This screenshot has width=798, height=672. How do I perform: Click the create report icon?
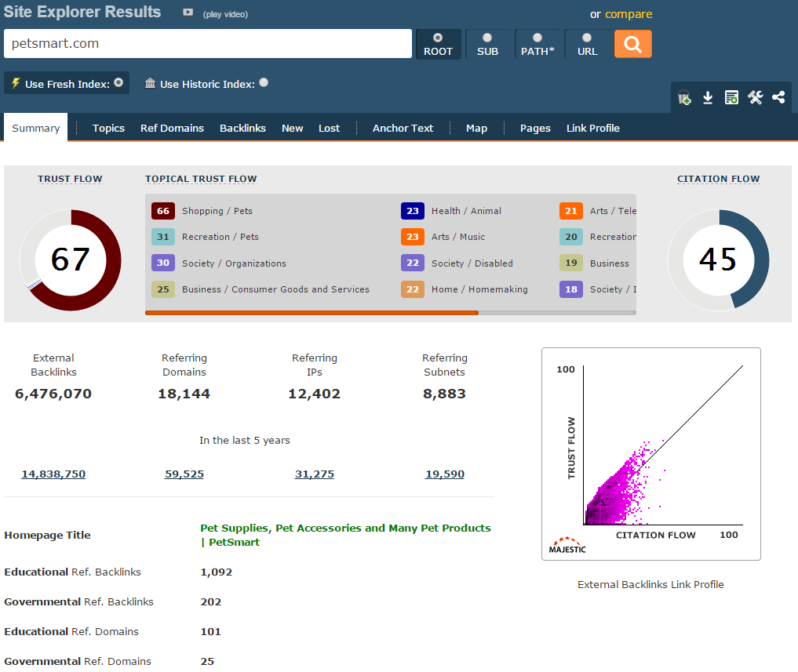click(731, 98)
